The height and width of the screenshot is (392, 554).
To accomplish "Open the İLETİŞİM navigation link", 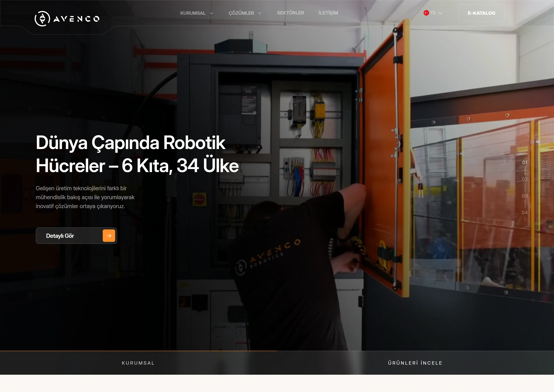I will point(328,13).
